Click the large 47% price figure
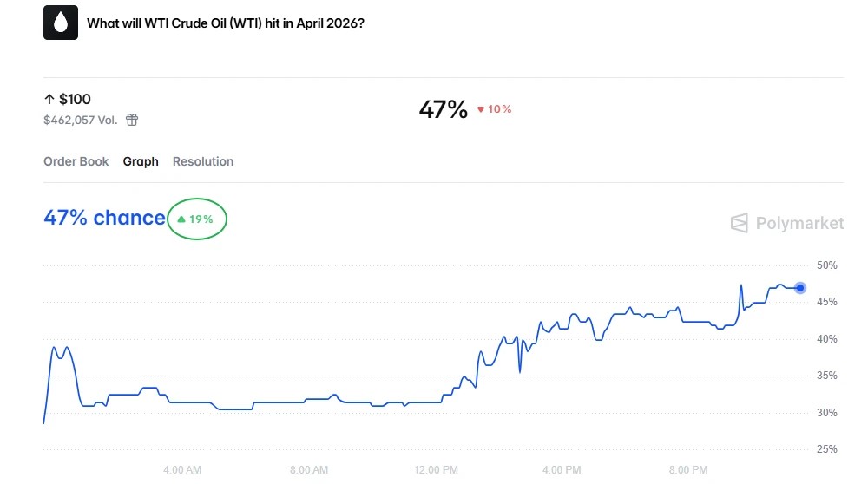Screen dimensions: 868x484 [443, 109]
